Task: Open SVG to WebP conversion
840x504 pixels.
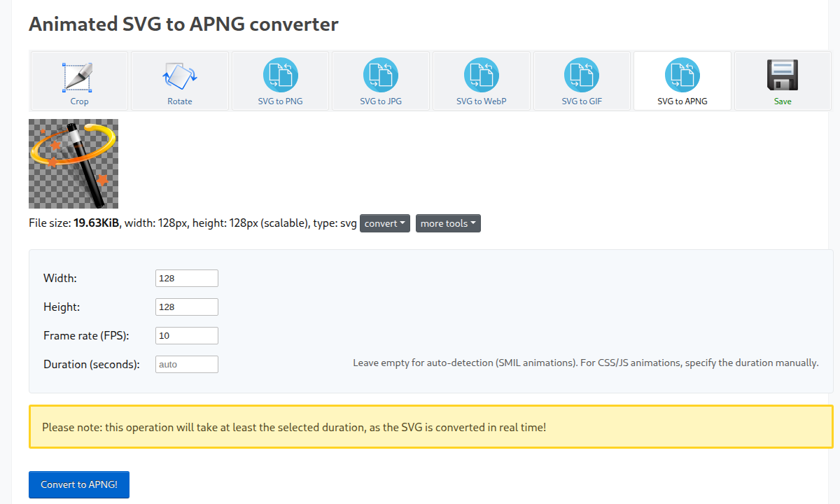Action: click(x=482, y=81)
